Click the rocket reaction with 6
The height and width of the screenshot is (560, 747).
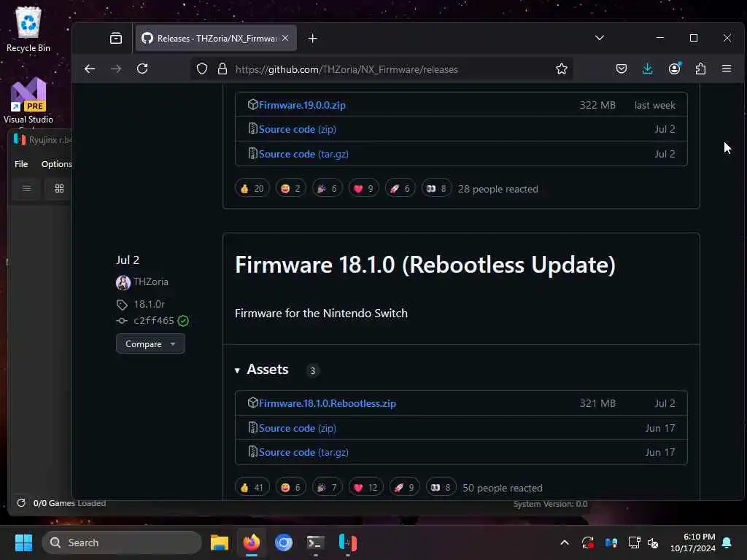point(400,189)
